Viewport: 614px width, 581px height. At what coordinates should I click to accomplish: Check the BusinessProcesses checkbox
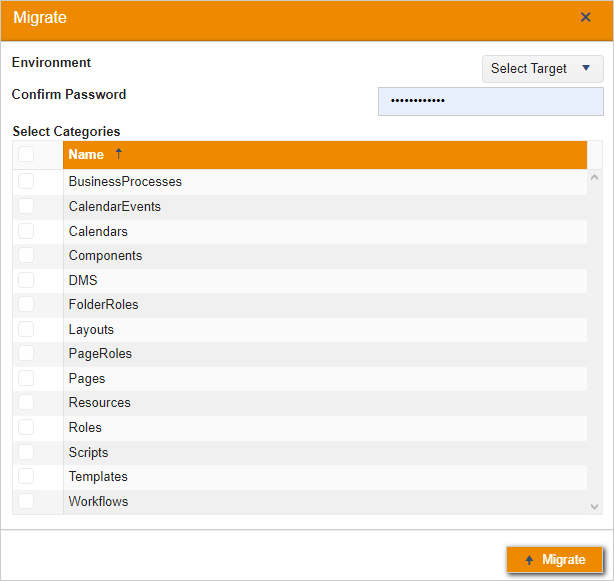26,181
